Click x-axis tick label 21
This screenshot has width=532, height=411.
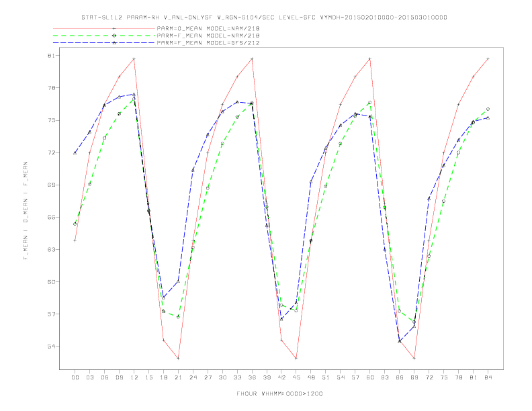pyautogui.click(x=178, y=377)
